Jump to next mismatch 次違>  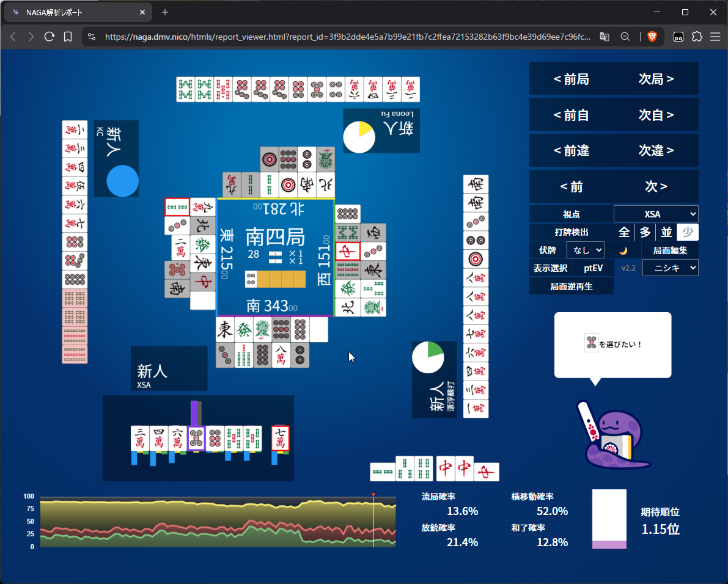click(656, 150)
